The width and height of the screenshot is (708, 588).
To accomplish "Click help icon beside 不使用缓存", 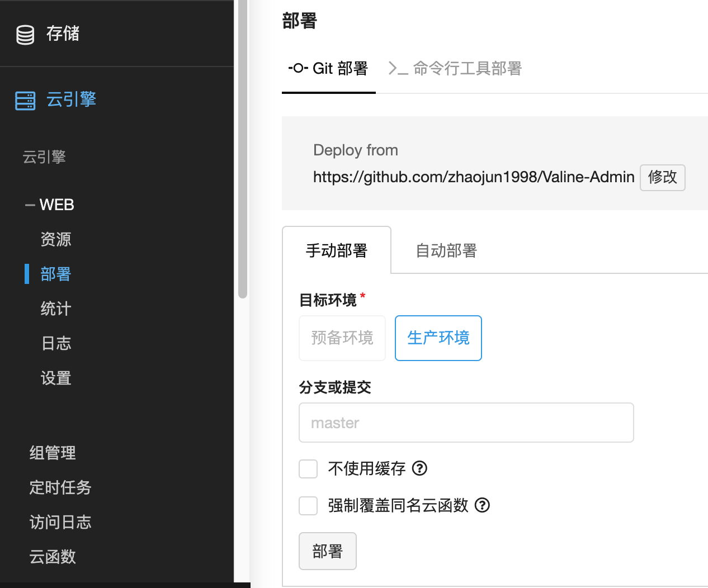I will click(x=419, y=468).
